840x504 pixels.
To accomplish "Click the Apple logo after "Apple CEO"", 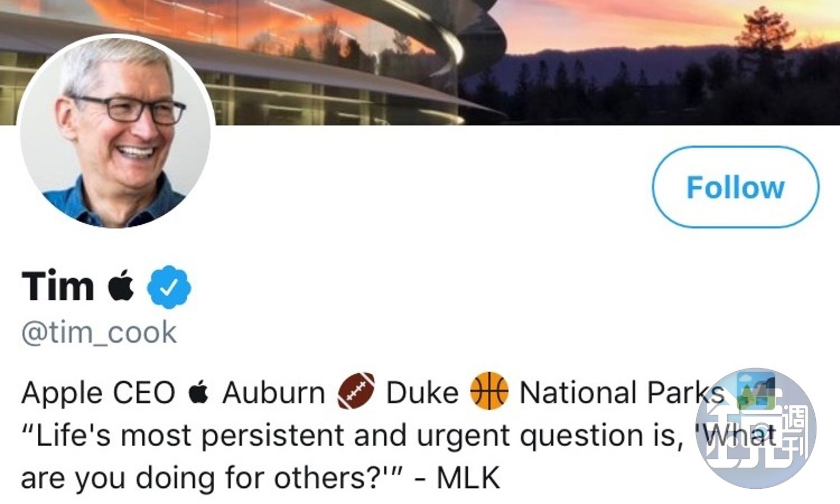I will pos(198,393).
